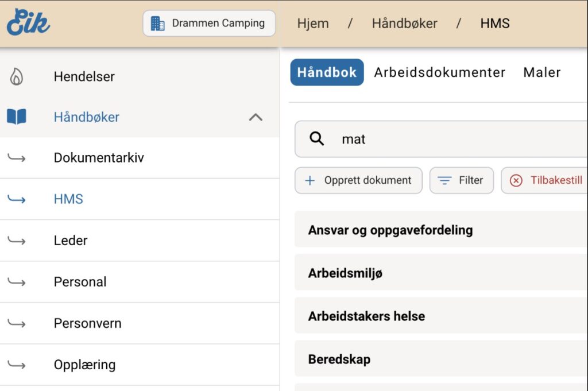Click the magnifying glass search icon
588x391 pixels.
[x=316, y=139]
